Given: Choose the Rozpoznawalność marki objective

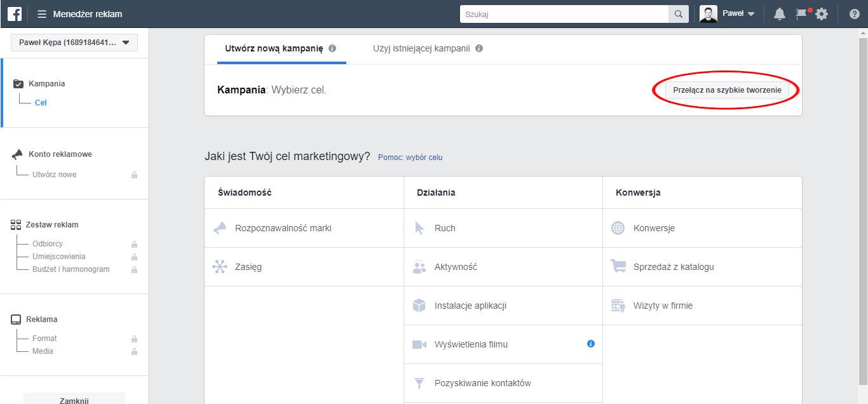Looking at the screenshot, I should [x=283, y=228].
